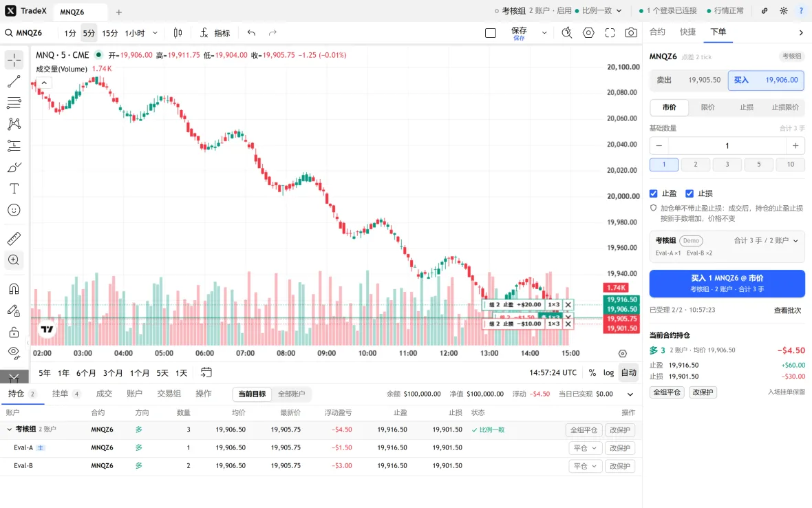Click the base quantity input field
The height and width of the screenshot is (508, 812).
point(727,145)
